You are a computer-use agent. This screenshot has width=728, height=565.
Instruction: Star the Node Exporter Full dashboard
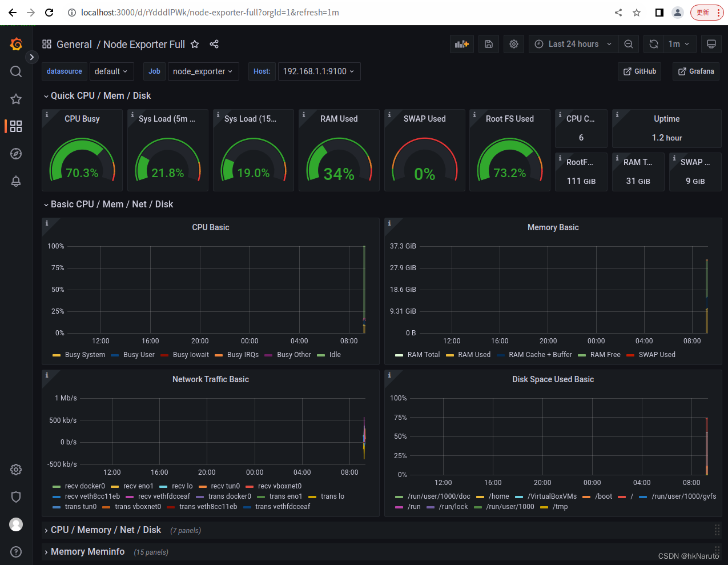coord(195,43)
